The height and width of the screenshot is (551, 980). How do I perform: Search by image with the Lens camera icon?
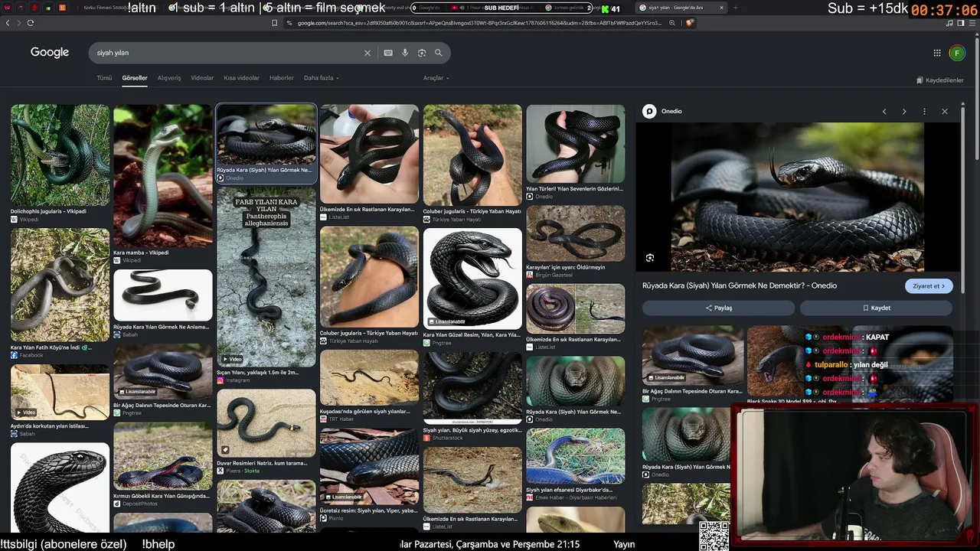click(422, 53)
